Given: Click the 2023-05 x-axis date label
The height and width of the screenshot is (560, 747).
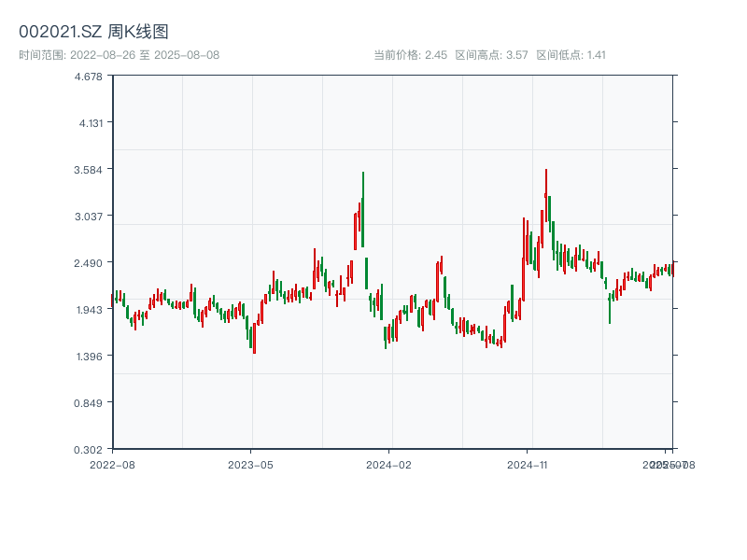Looking at the screenshot, I should (x=251, y=464).
